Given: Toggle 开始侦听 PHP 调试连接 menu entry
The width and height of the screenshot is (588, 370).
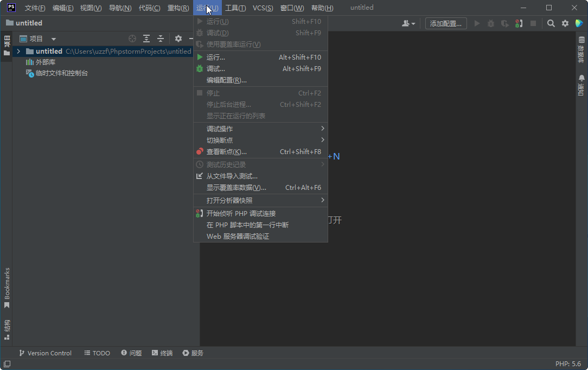Looking at the screenshot, I should coord(260,214).
